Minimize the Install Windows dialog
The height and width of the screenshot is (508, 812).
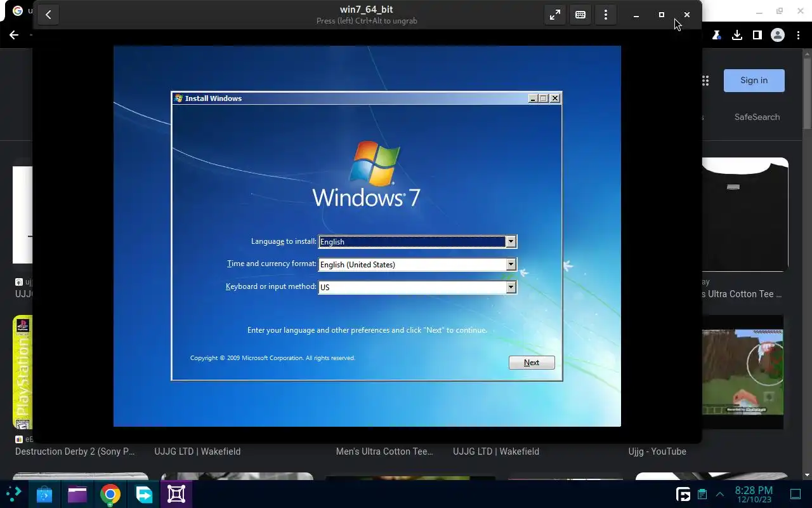534,98
